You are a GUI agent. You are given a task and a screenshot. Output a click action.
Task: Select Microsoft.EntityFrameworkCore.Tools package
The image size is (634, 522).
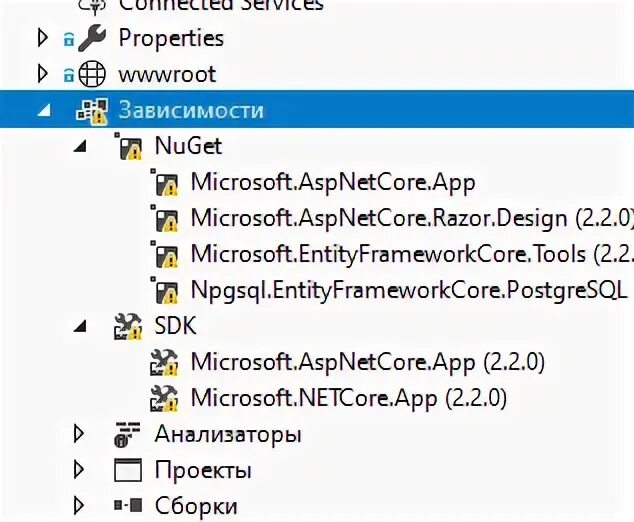(x=412, y=254)
